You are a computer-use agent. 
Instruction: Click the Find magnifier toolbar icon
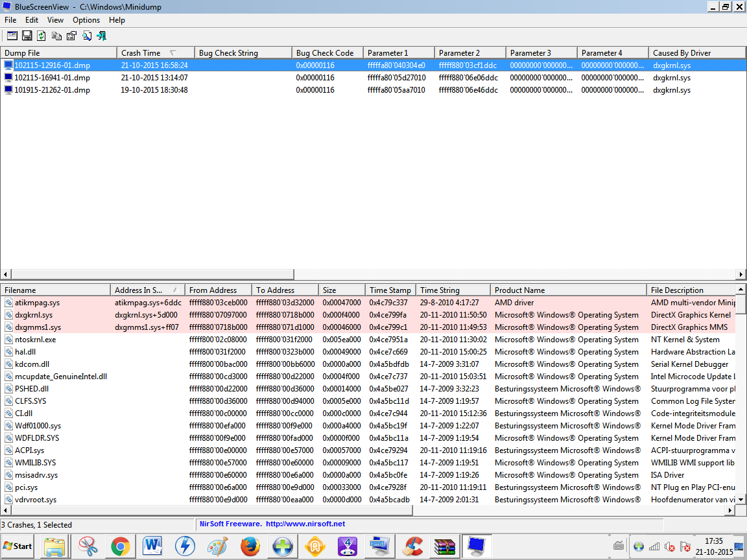click(x=87, y=36)
